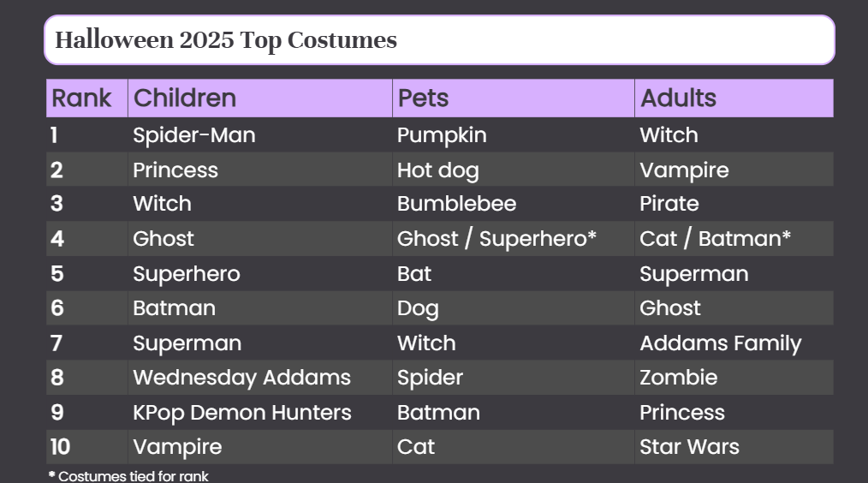
Task: Click the rank 10 cell
Action: tap(87, 447)
